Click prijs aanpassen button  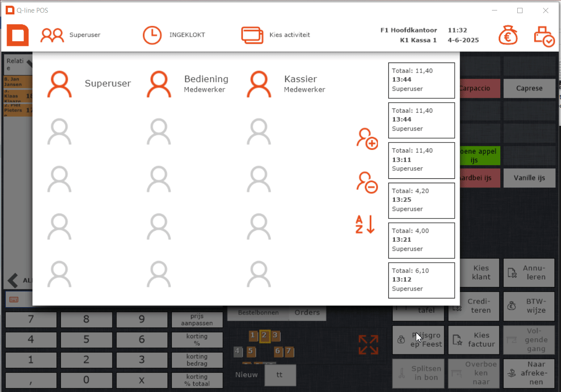coord(197,320)
